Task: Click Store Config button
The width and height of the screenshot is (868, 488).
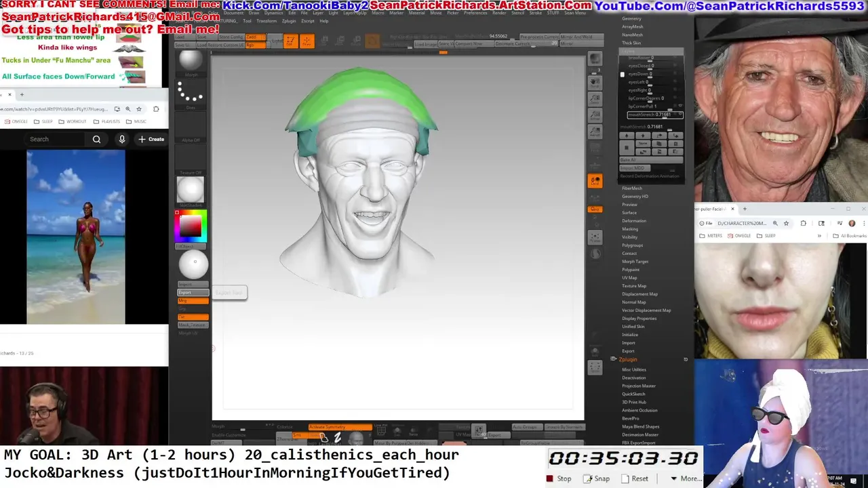Action: coord(231,37)
